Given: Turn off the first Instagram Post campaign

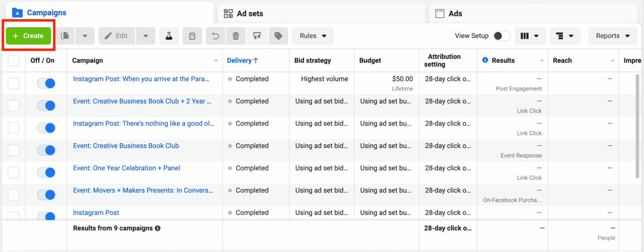Looking at the screenshot, I should pyautogui.click(x=46, y=83).
